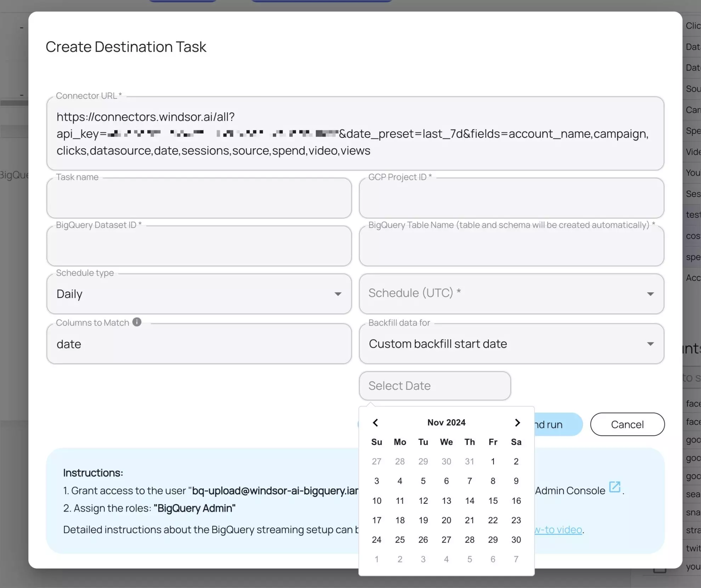Select November 12 in calendar
The height and width of the screenshot is (588, 701).
coord(423,501)
